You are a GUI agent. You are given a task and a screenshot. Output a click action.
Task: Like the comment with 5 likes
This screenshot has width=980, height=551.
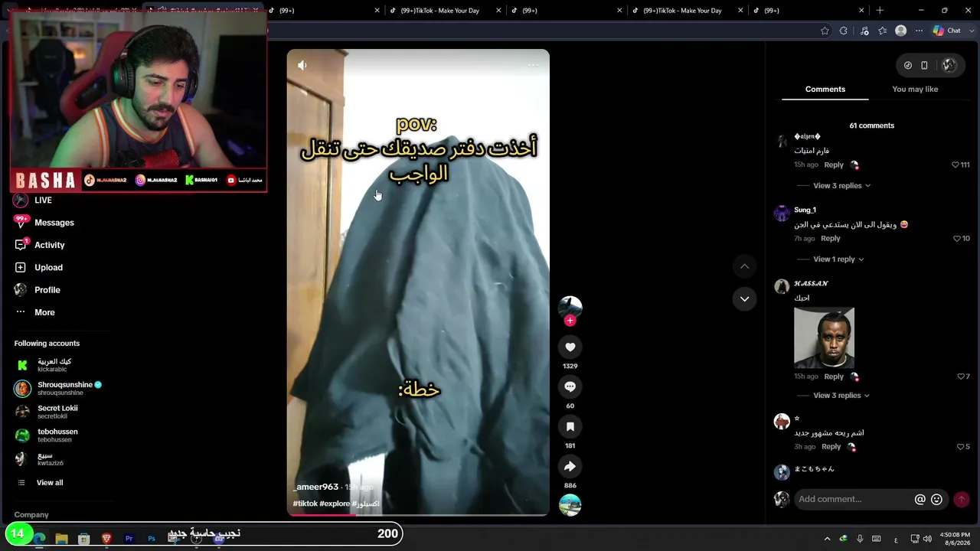pyautogui.click(x=961, y=447)
